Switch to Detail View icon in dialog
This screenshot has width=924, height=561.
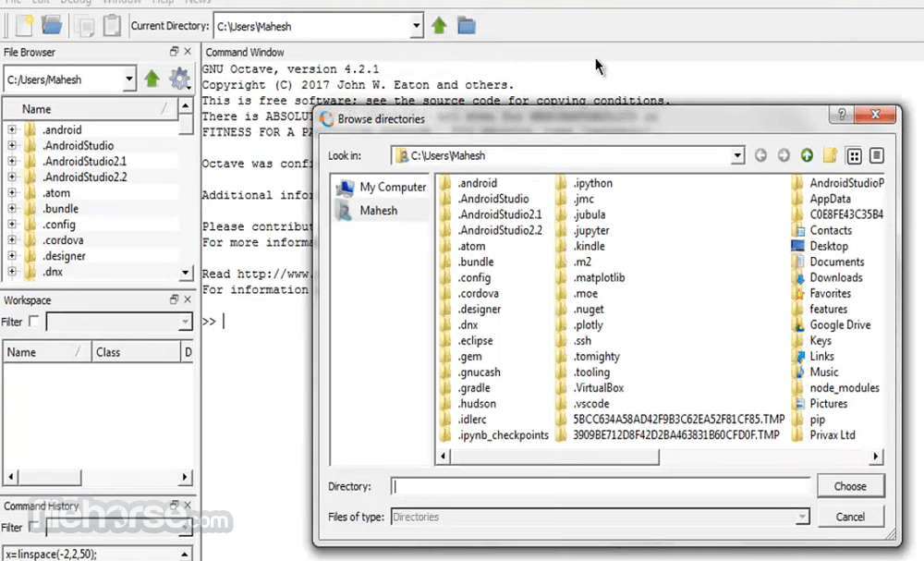coord(877,155)
